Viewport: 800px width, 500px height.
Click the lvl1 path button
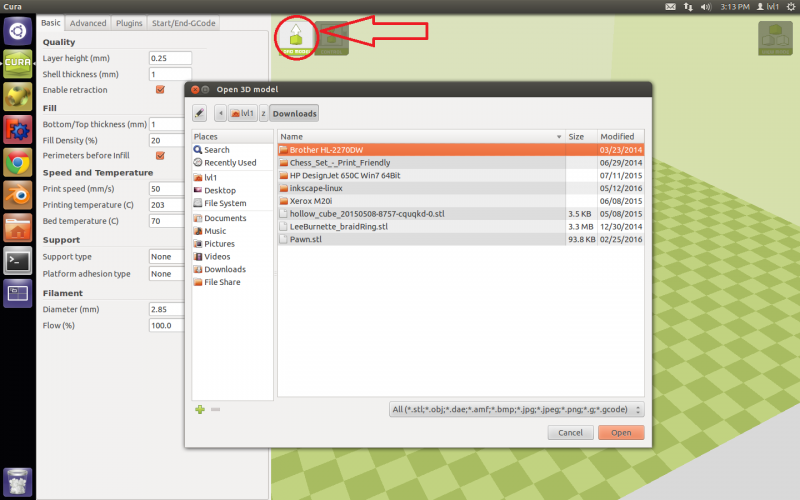pos(242,113)
